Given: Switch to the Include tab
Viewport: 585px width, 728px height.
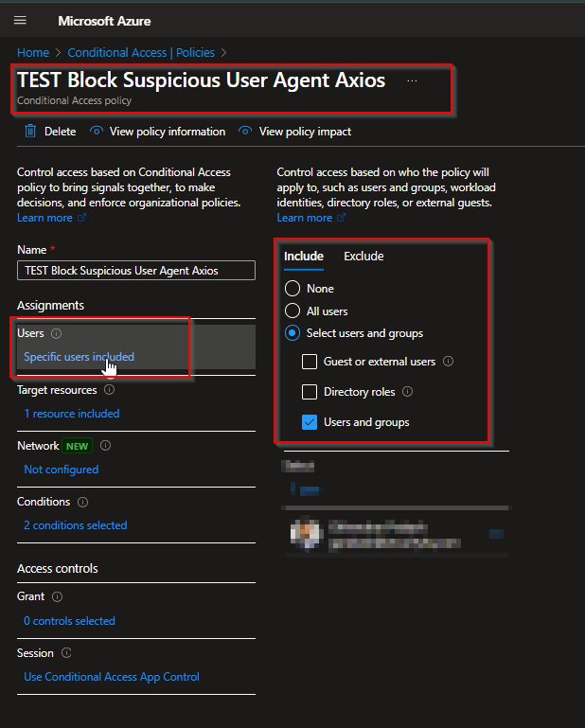Looking at the screenshot, I should [x=304, y=257].
